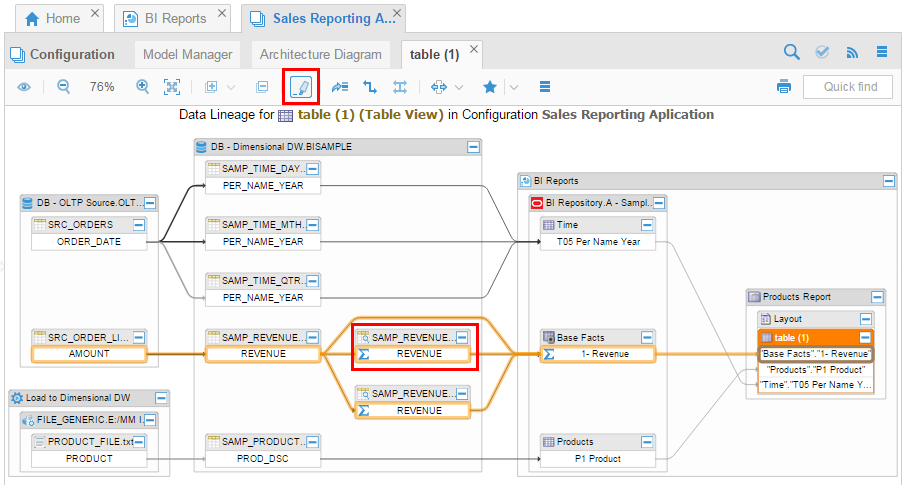
Task: Collapse DB - Dimensional DW.BISAMPLE group
Action: click(473, 147)
